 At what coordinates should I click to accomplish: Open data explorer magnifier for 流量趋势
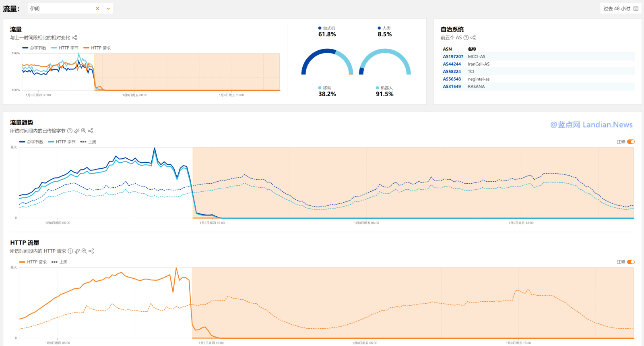[84, 131]
